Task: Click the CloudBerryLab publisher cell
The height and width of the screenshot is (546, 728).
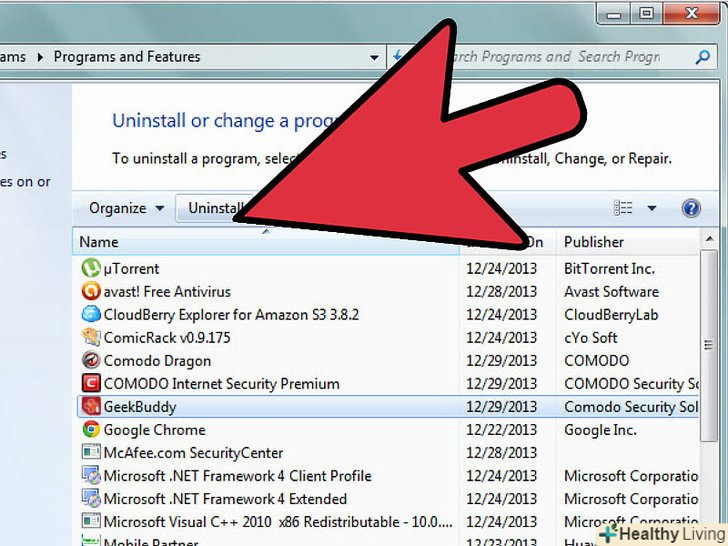Action: tap(611, 315)
